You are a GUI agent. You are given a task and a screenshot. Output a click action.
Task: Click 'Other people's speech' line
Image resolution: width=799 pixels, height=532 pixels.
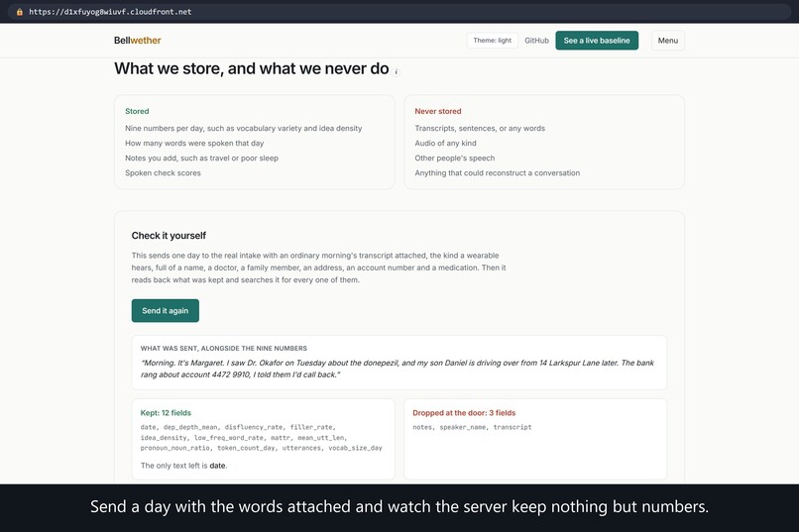tap(455, 158)
